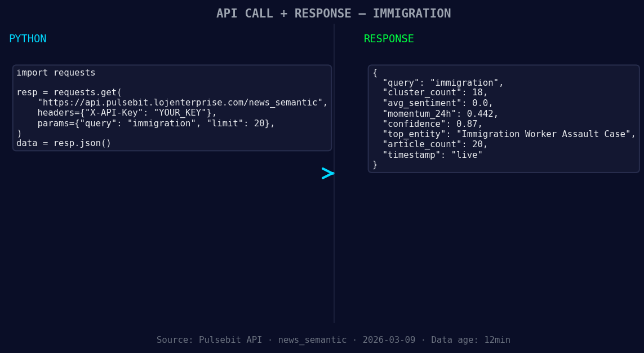Expand the Python code block
The height and width of the screenshot is (353, 644).
[172, 107]
